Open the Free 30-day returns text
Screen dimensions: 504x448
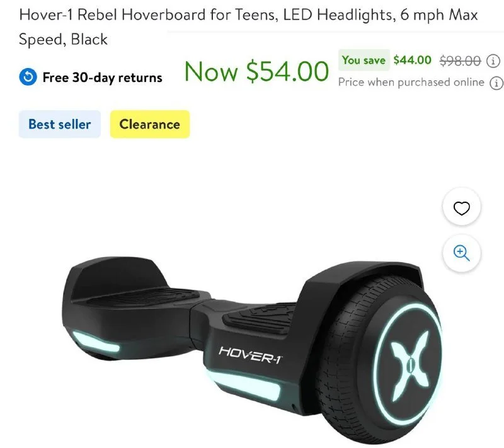click(x=103, y=78)
